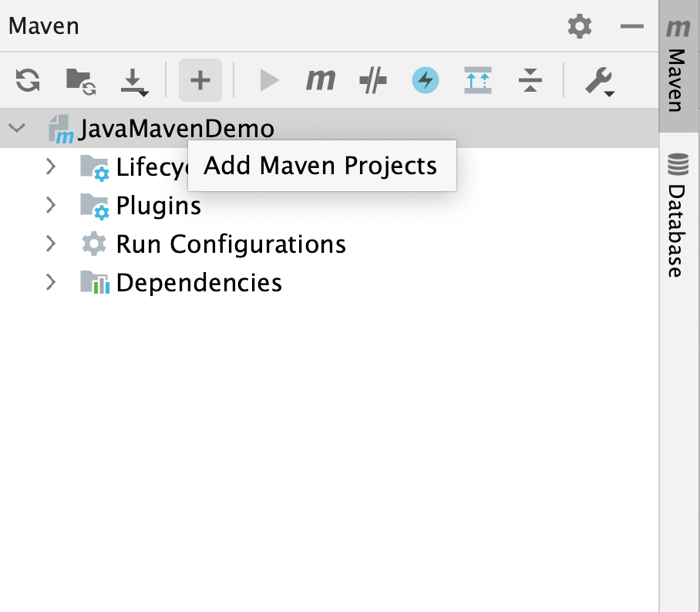Click the Run Maven Build play icon

[268, 79]
